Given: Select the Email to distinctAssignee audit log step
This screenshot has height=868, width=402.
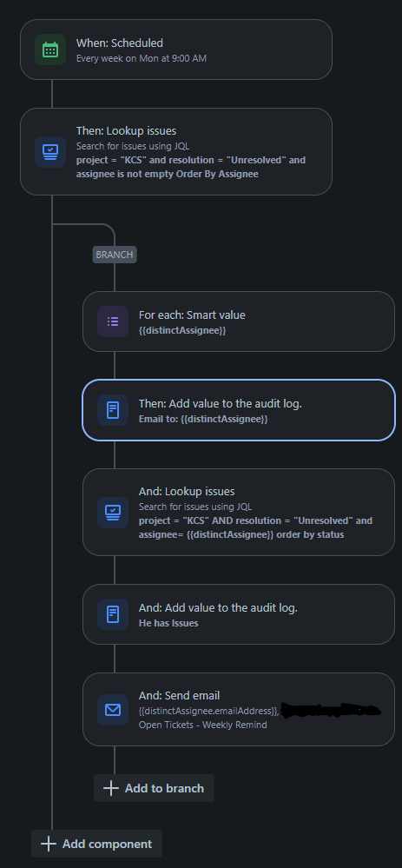Looking at the screenshot, I should 239,410.
